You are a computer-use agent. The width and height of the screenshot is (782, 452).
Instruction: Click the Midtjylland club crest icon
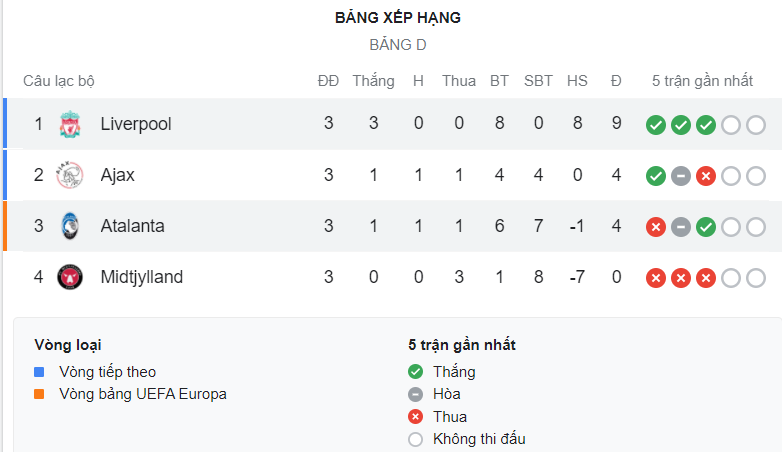pos(70,277)
